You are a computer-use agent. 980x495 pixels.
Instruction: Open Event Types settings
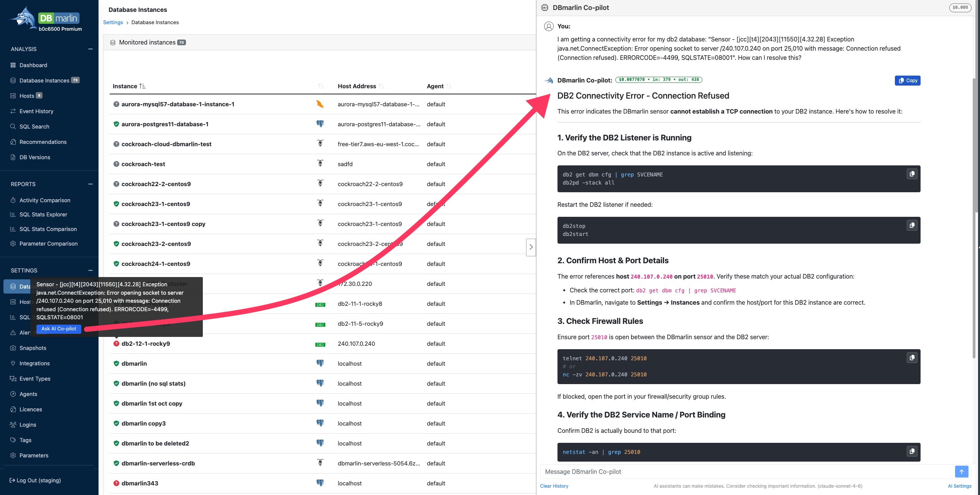click(x=35, y=379)
